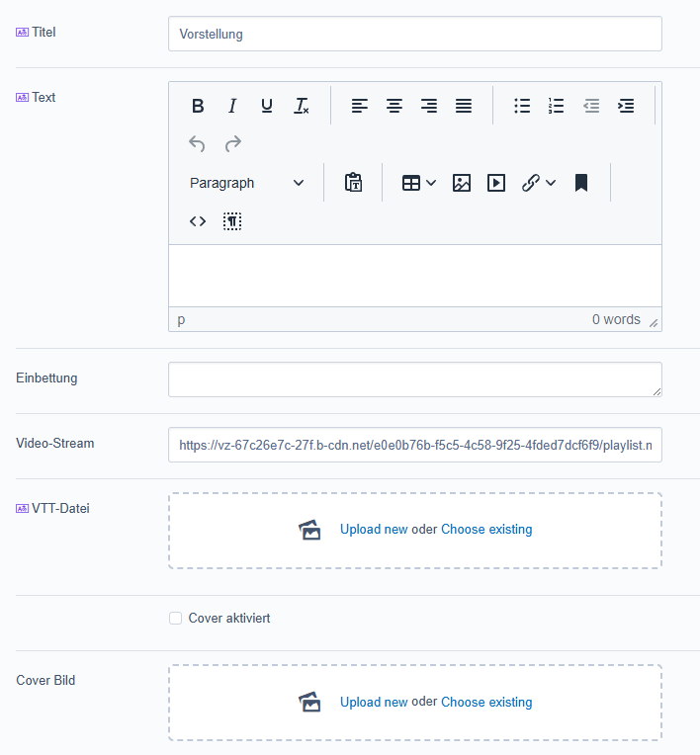Enable the Cover aktiviert checkbox
Viewport: 700px width, 755px height.
[x=176, y=619]
